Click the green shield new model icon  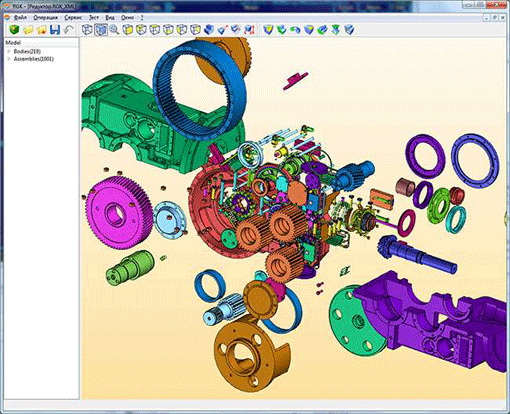pyautogui.click(x=14, y=30)
